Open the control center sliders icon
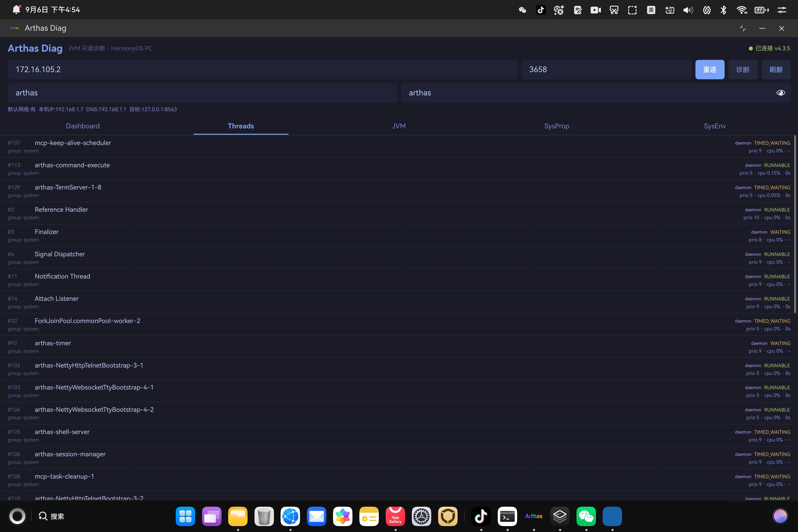This screenshot has width=798, height=532. [x=782, y=10]
